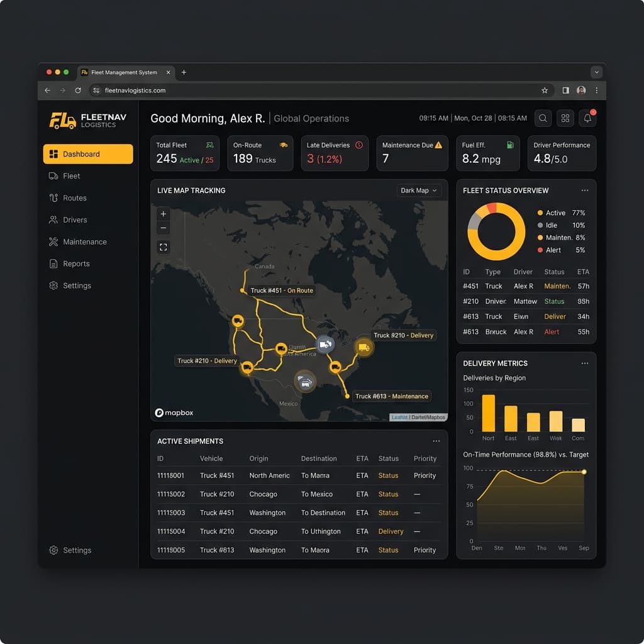Click the Nort bar in region chart

point(488,413)
